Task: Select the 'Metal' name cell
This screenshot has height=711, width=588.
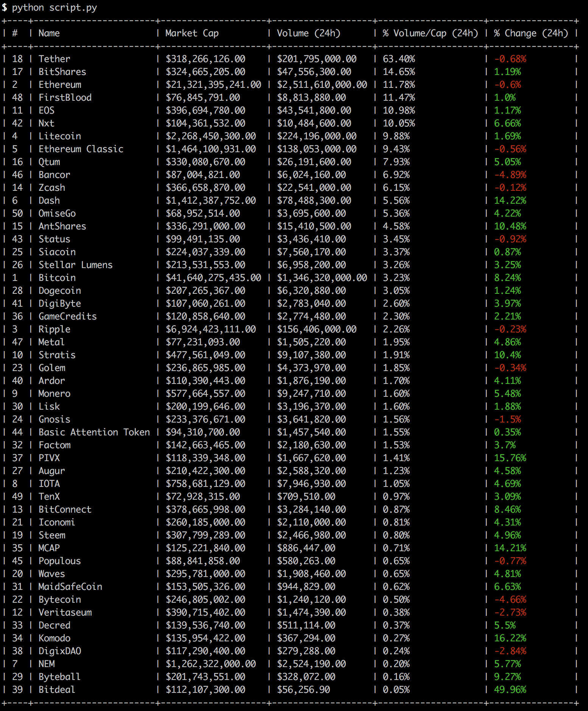Action: pyautogui.click(x=52, y=342)
